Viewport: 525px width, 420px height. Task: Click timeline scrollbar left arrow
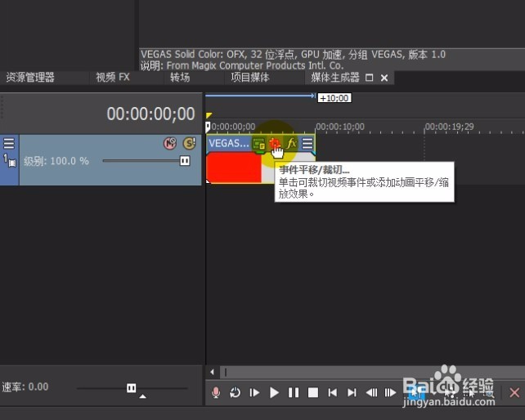(x=212, y=372)
